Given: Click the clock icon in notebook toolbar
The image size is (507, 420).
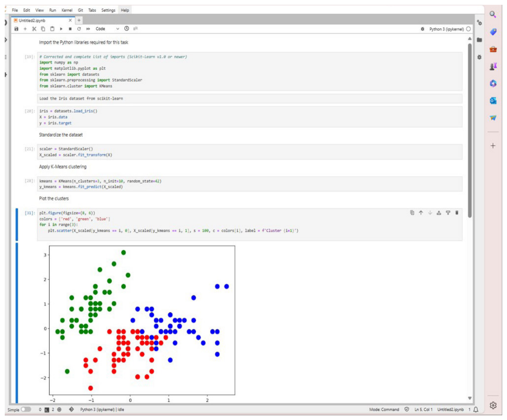Looking at the screenshot, I should 127,29.
